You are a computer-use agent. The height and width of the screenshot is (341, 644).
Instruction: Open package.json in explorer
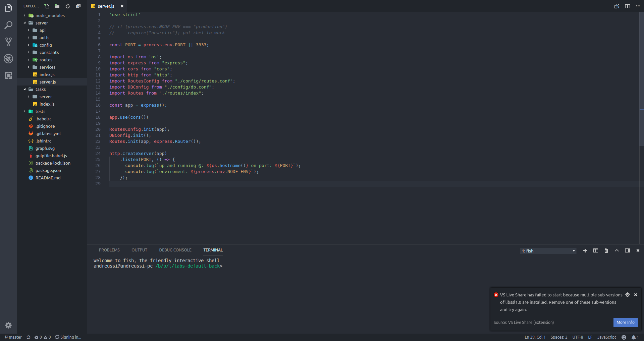(x=52, y=170)
